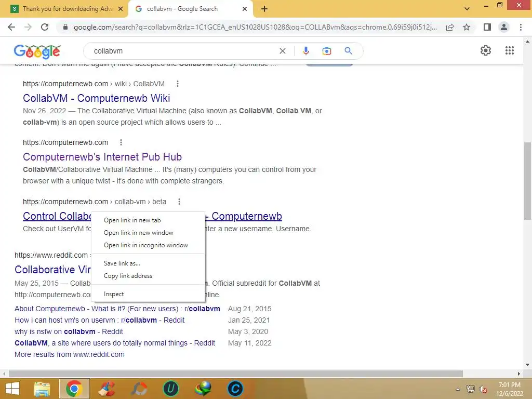The height and width of the screenshot is (399, 532).
Task: Open the broom cleaner app in taskbar
Action: click(x=107, y=389)
